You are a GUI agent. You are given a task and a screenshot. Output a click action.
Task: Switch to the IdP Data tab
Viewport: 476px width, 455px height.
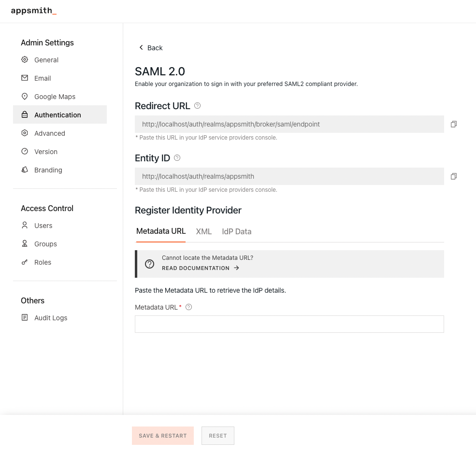pyautogui.click(x=236, y=231)
